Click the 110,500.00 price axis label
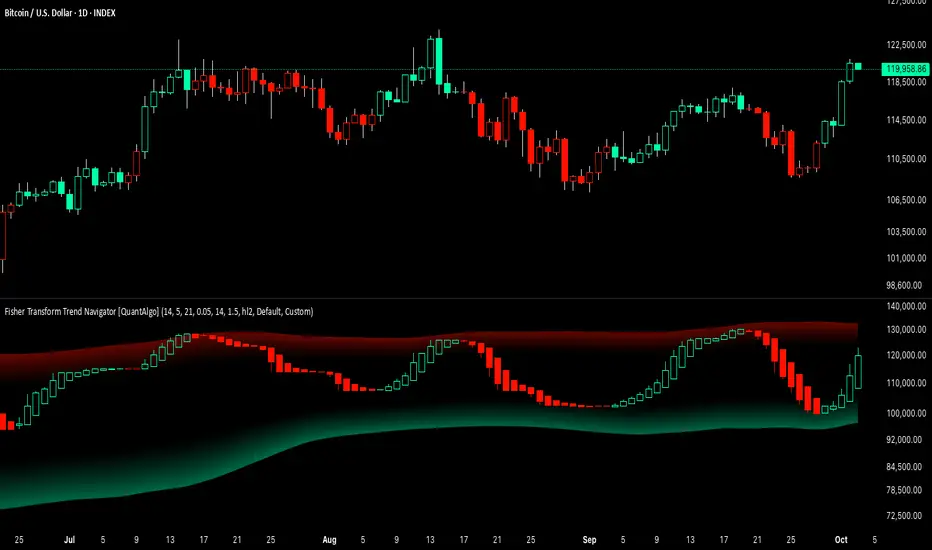This screenshot has width=932, height=550. click(906, 159)
